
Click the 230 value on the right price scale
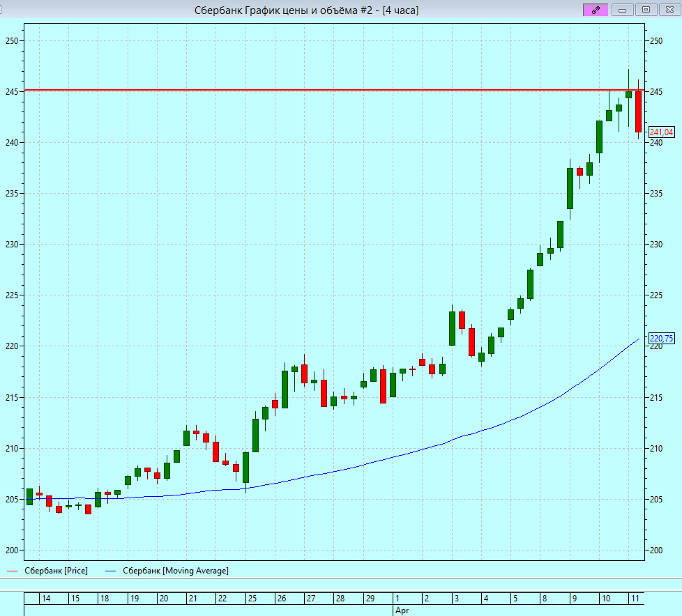click(656, 245)
